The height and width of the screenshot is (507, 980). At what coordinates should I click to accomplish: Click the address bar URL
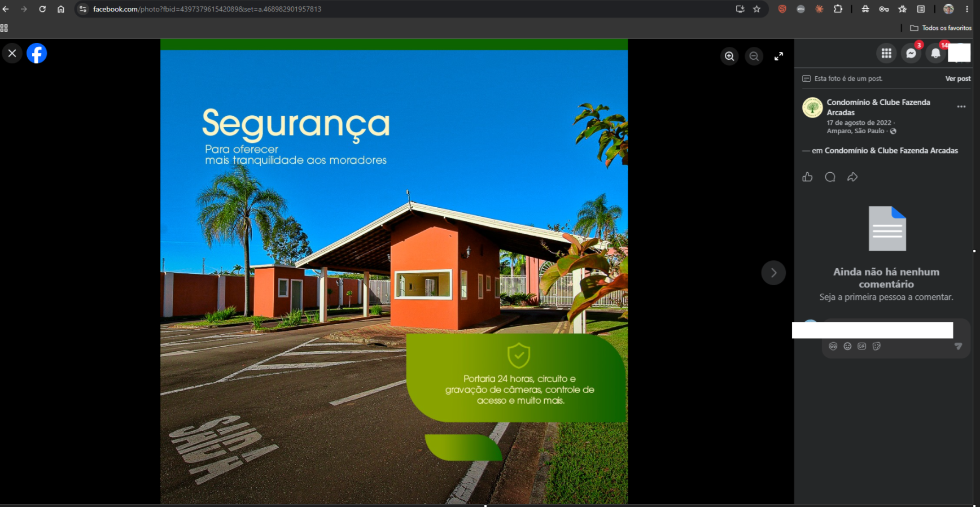(x=207, y=9)
